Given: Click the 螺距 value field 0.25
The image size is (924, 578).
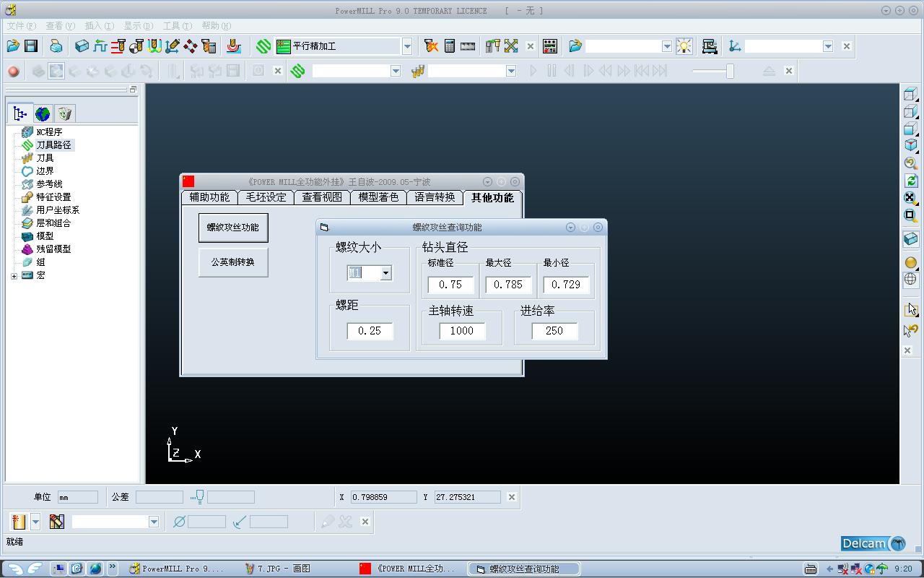Looking at the screenshot, I should coord(370,331).
